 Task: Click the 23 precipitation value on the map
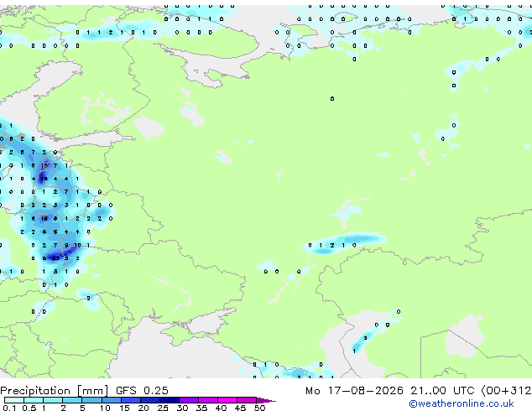pos(55,258)
